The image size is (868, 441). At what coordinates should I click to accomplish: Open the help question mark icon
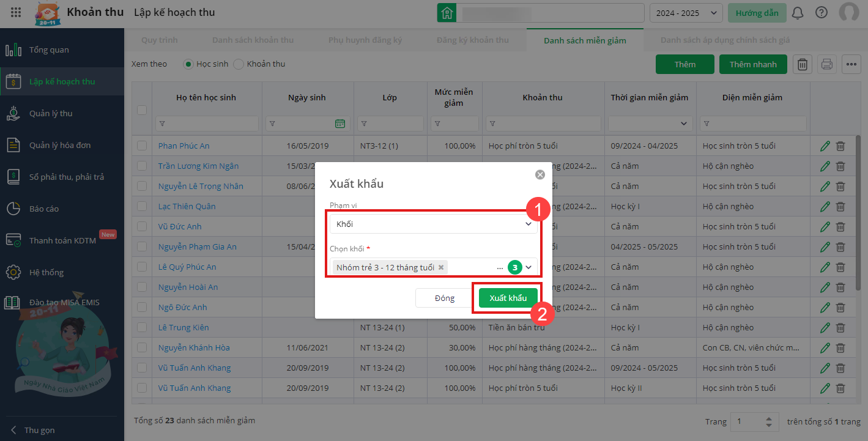822,13
